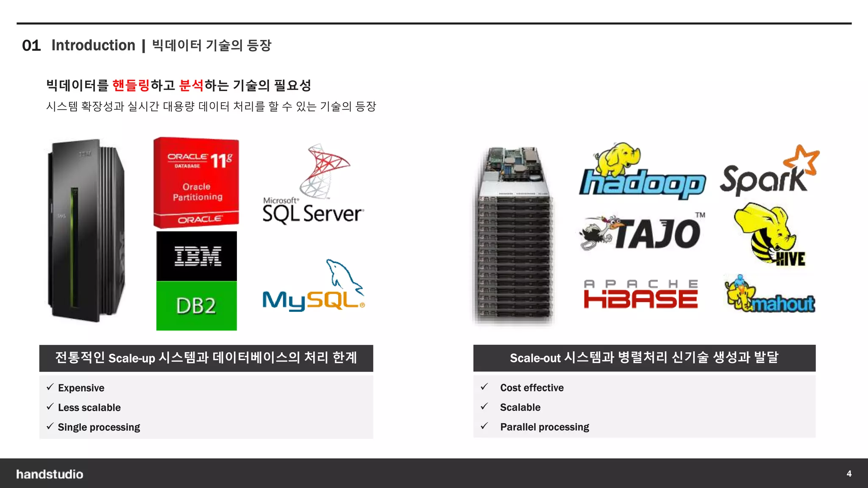Click the Oracle 11g Partitioning box
The width and height of the screenshot is (868, 488).
click(196, 183)
